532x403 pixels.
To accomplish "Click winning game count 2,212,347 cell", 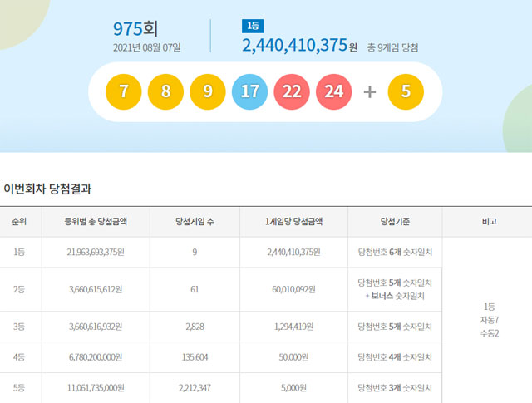I will coord(195,388).
